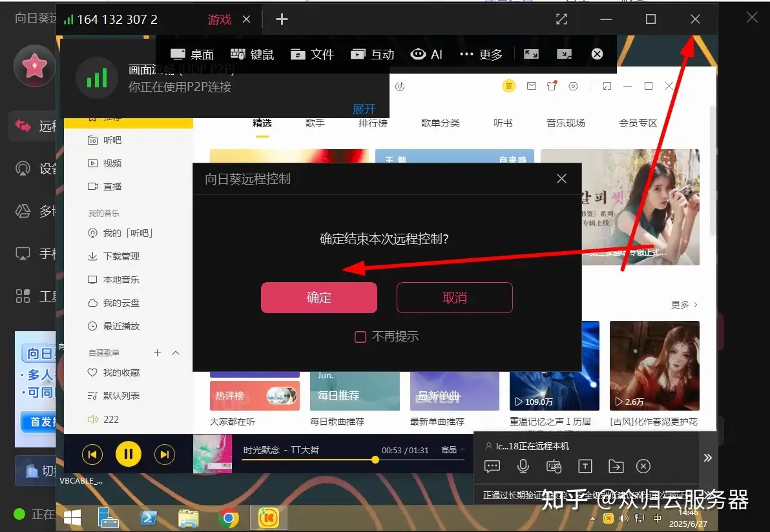Open the chat panel in remote control bar

492,466
